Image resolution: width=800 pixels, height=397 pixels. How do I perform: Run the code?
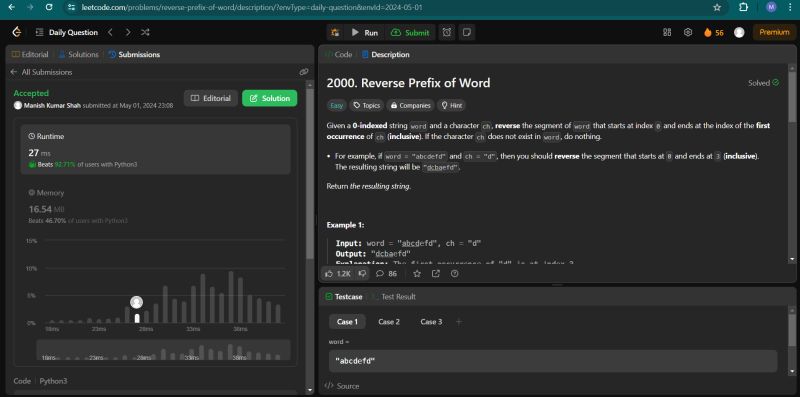coord(365,33)
